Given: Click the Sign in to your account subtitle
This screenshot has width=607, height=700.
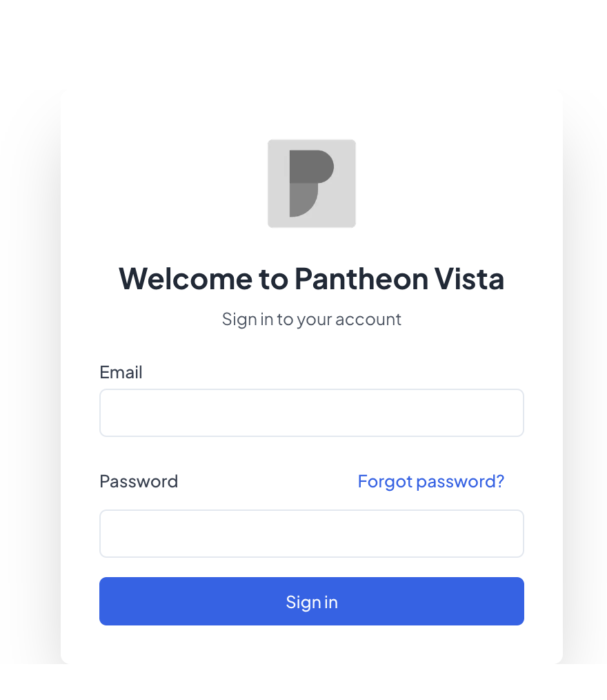Looking at the screenshot, I should point(311,319).
